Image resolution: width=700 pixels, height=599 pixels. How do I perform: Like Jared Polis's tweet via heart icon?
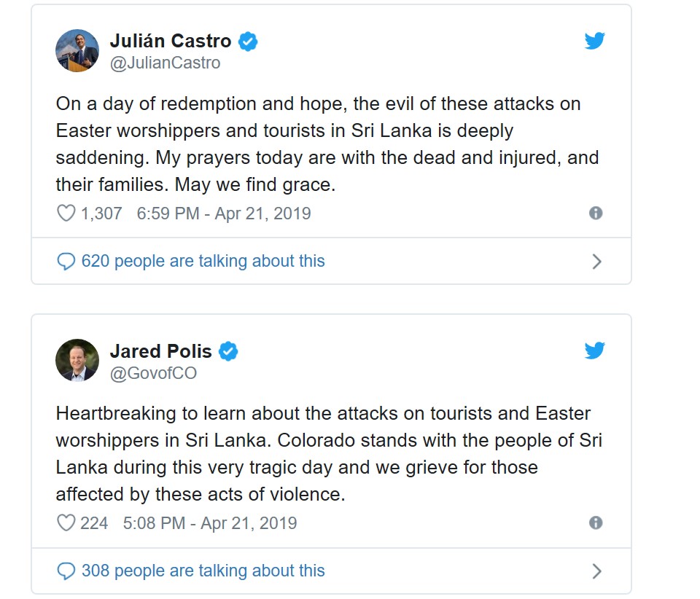(x=66, y=523)
